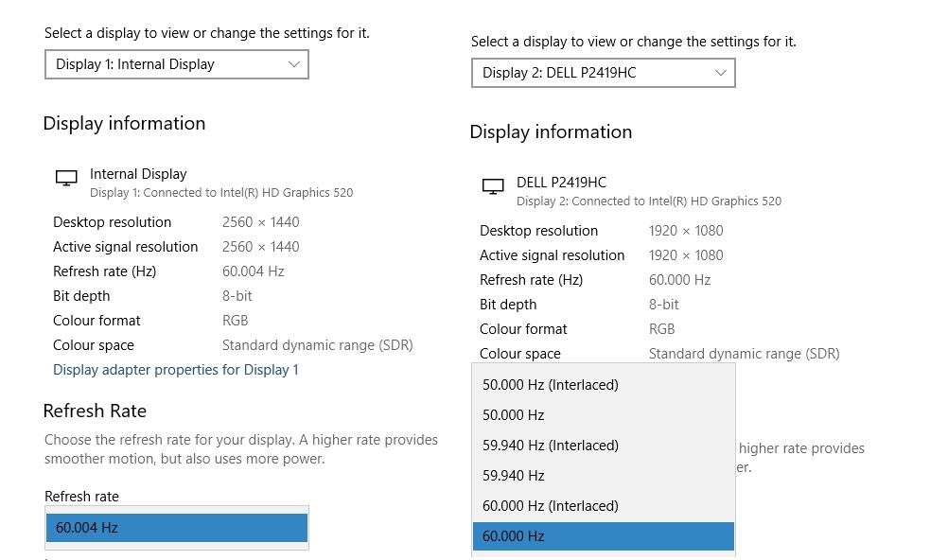Click the 8-bit value for DELL P2419HC

coord(664,305)
